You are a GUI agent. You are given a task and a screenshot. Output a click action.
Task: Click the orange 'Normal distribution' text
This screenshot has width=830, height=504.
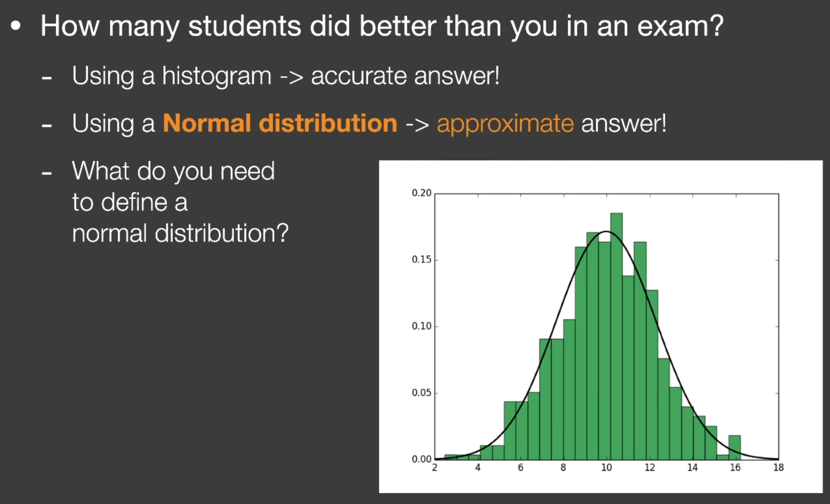coord(280,123)
